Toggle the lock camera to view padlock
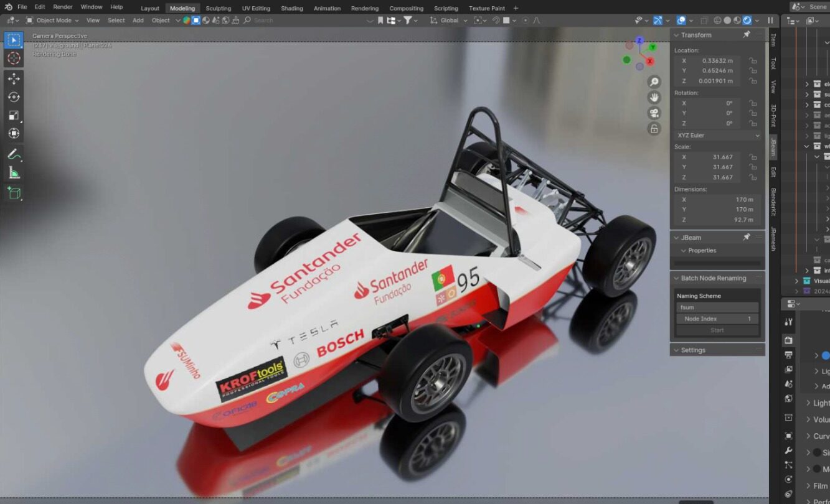830x504 pixels. 654,129
